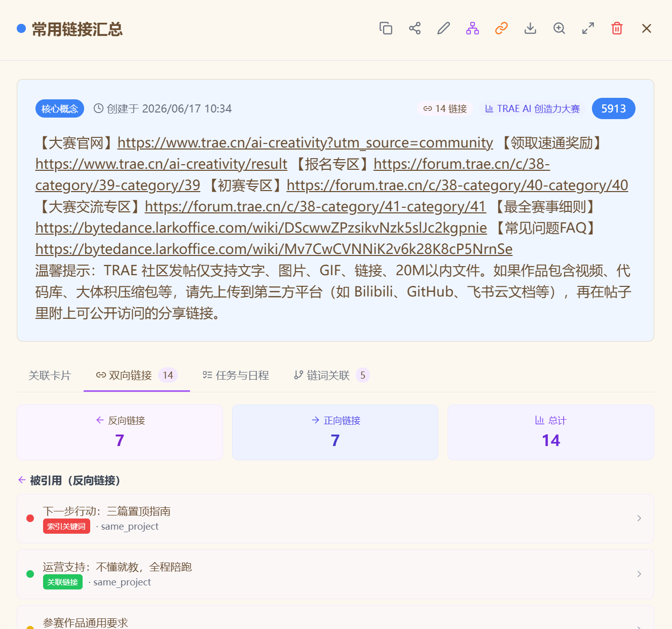Click the green 关联链接 tag

click(63, 582)
